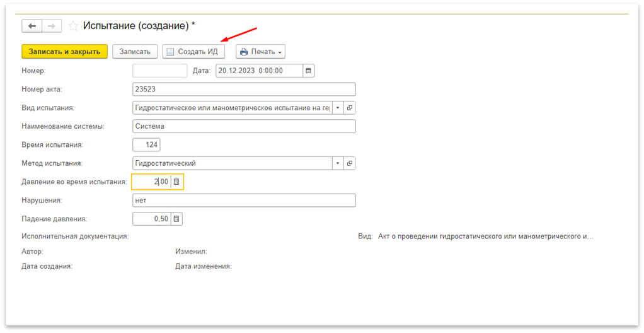Add form to favorites with star icon
Viewport: 644px width, 333px height.
tap(73, 26)
